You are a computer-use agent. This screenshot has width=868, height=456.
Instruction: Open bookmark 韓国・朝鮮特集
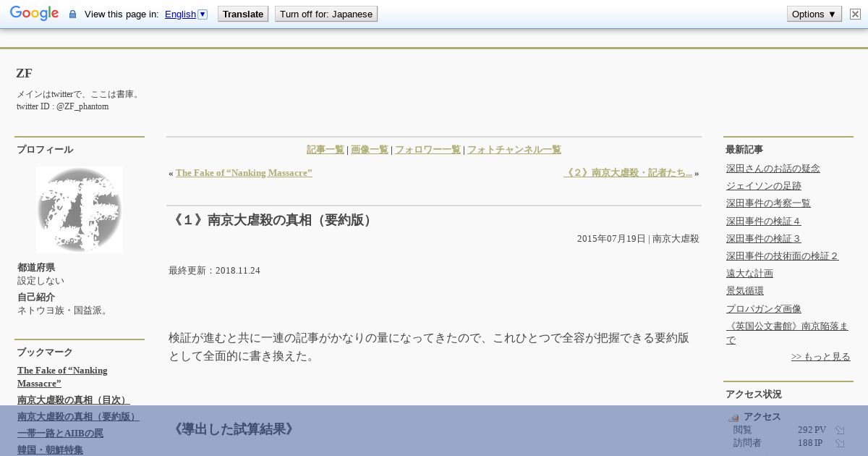50,450
